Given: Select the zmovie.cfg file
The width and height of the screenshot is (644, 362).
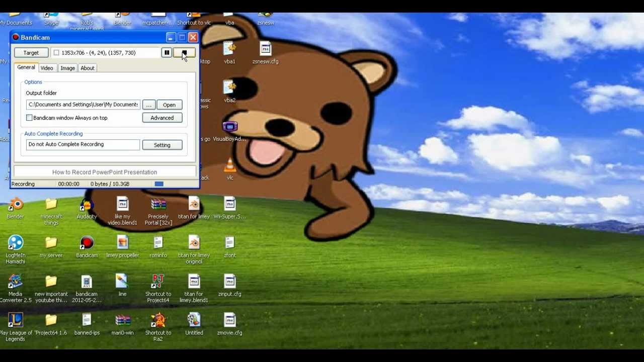Looking at the screenshot, I should click(229, 324).
